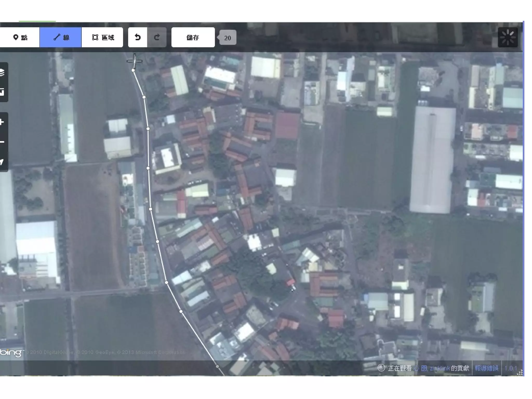Select the 區域 (area) drawing tool
Image resolution: width=532 pixels, height=399 pixels.
click(x=103, y=37)
